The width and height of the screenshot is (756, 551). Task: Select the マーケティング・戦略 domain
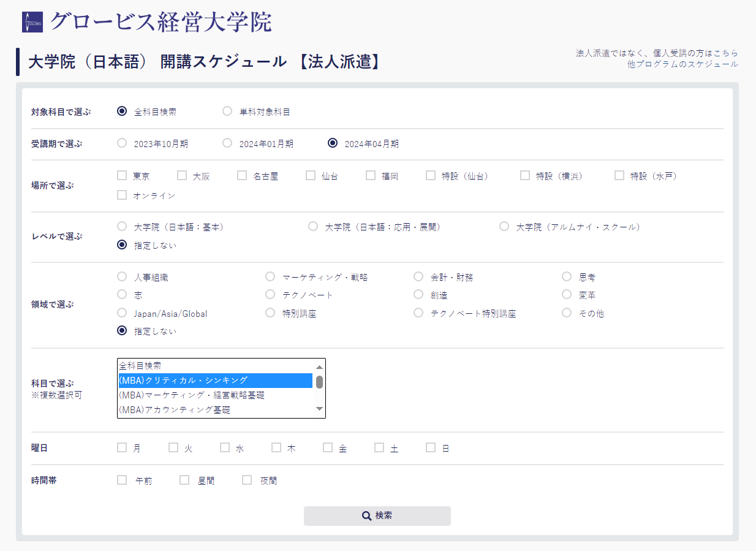coord(270,276)
